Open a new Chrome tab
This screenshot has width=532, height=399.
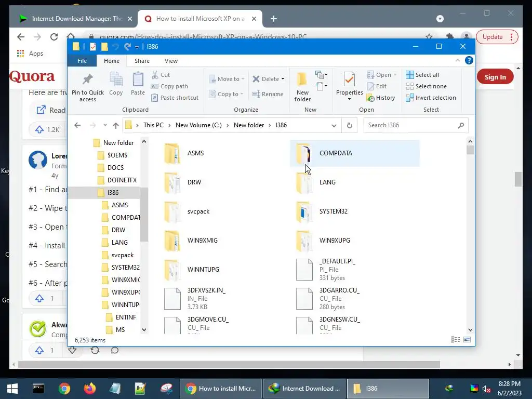(274, 19)
